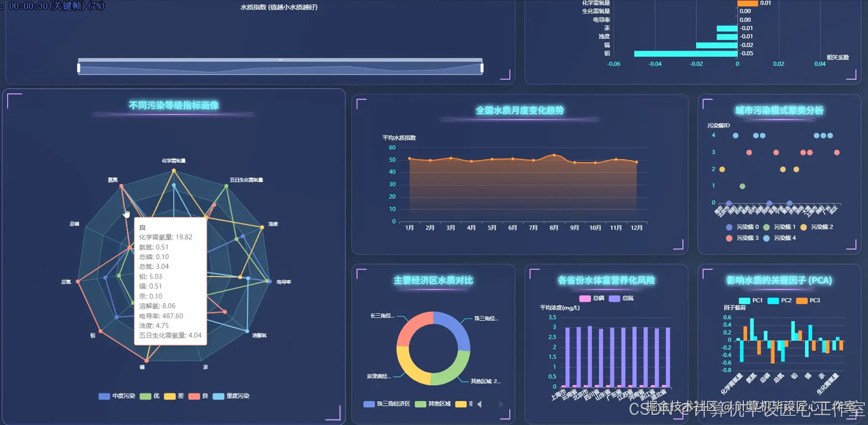The width and height of the screenshot is (868, 425).
Task: Toggle 重度污染 legend in radar chart
Action: pyautogui.click(x=231, y=396)
